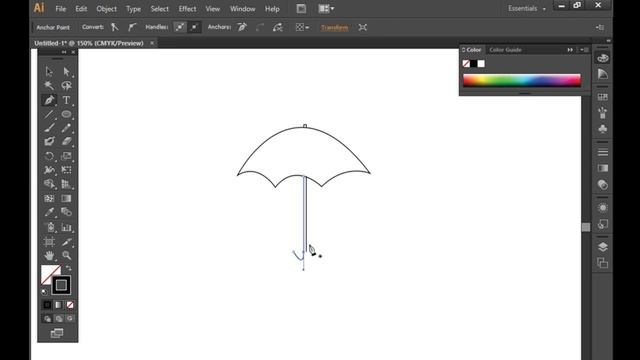Select the Selection tool (black arrow)
The image size is (640, 360).
pos(49,72)
